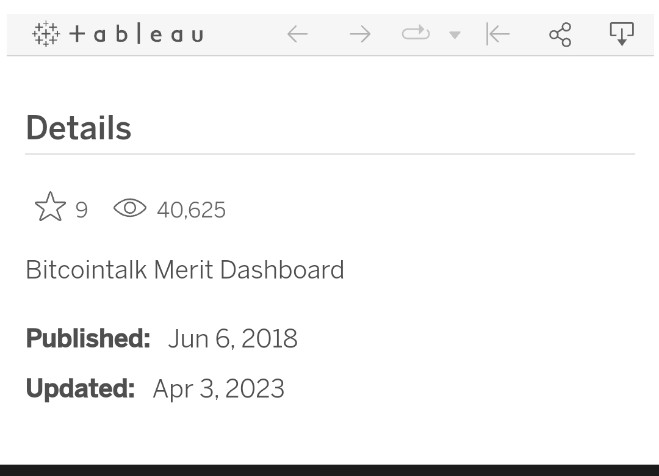Screen dimensions: 659x476
Task: Click the eye views icon
Action: tap(130, 208)
